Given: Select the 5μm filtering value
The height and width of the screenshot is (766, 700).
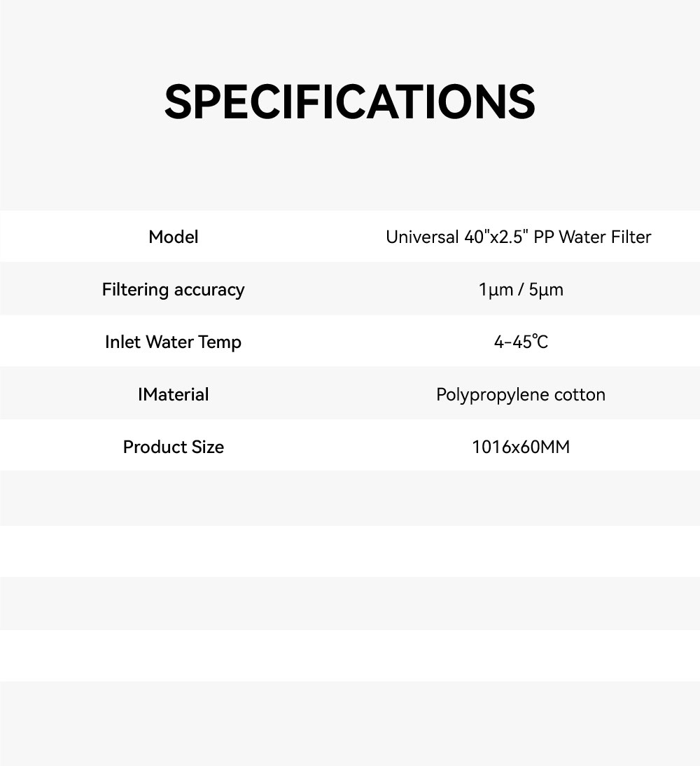Looking at the screenshot, I should (x=546, y=290).
